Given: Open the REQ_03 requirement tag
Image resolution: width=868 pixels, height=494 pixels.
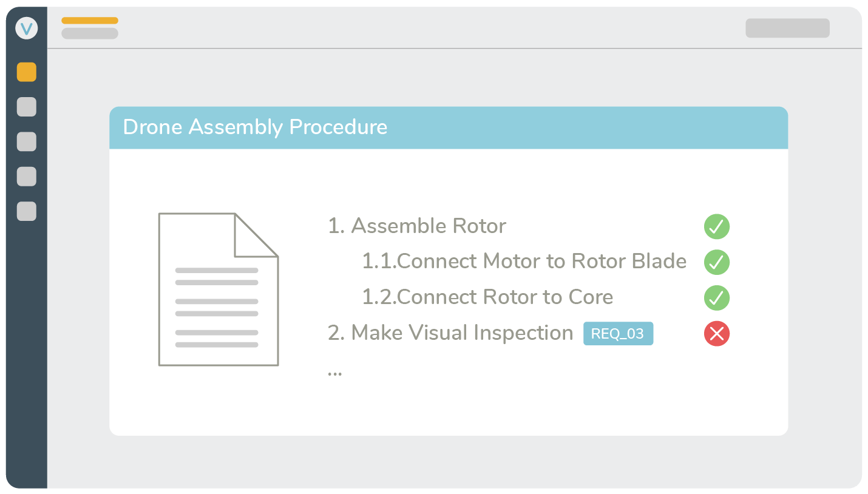Looking at the screenshot, I should click(x=618, y=334).
